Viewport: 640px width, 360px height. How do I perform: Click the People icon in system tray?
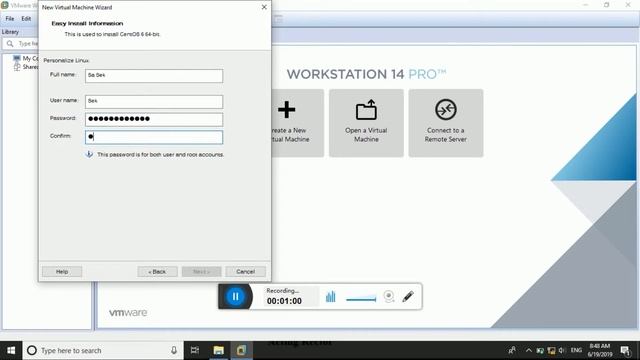(x=511, y=350)
